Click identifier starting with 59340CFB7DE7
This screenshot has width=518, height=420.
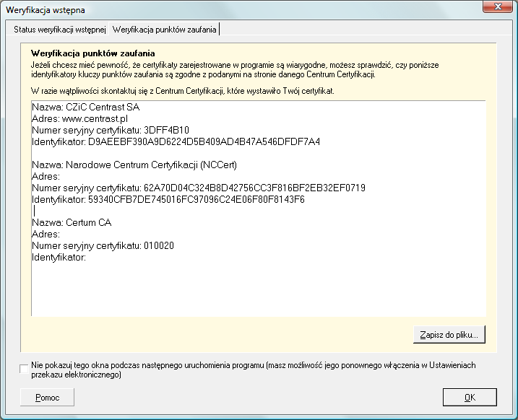(168, 200)
